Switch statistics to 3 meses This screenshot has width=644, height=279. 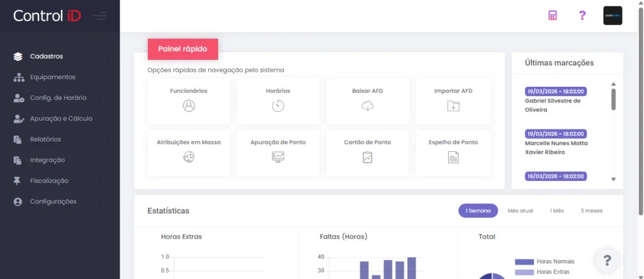click(591, 211)
